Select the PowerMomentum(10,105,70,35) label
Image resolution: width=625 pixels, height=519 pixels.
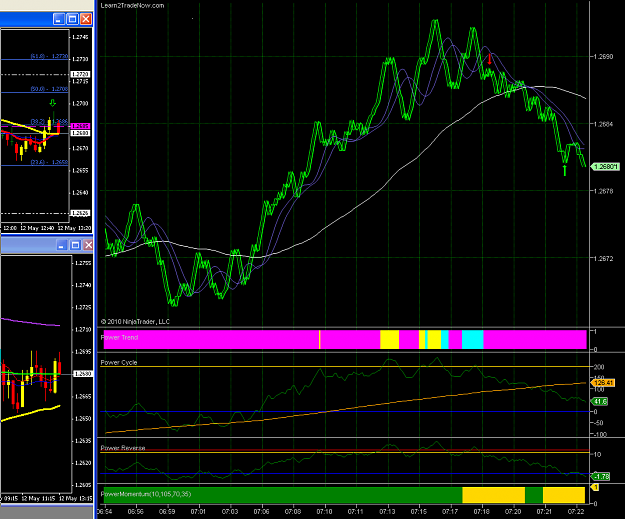[x=146, y=494]
